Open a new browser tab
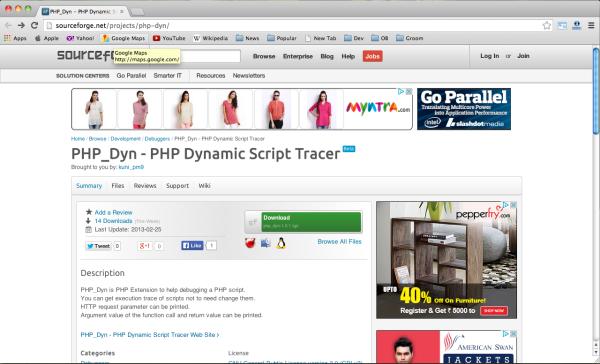Viewport: 600px width, 364px height. (137, 12)
